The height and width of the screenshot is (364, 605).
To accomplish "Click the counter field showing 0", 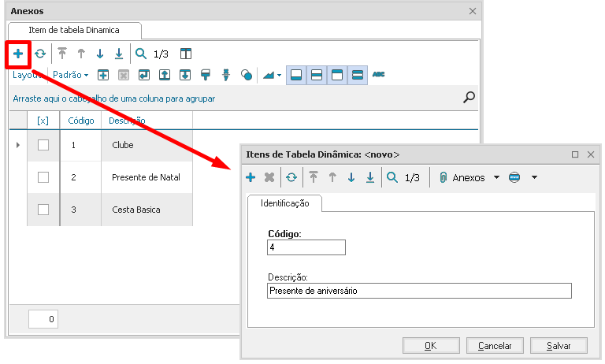I will 43,319.
